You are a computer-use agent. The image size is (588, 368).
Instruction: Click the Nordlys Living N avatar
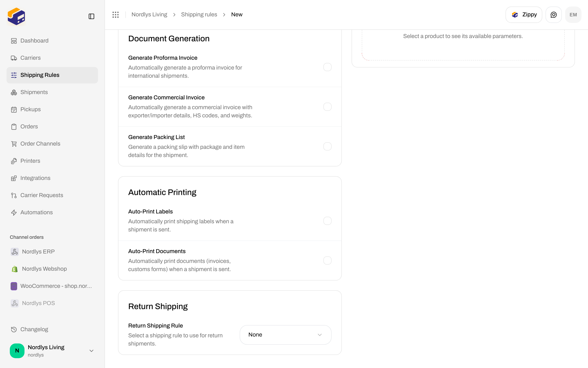[17, 351]
